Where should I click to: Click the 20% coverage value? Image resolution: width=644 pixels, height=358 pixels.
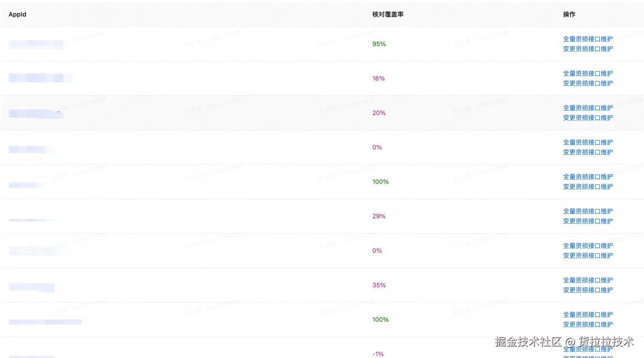pos(379,113)
